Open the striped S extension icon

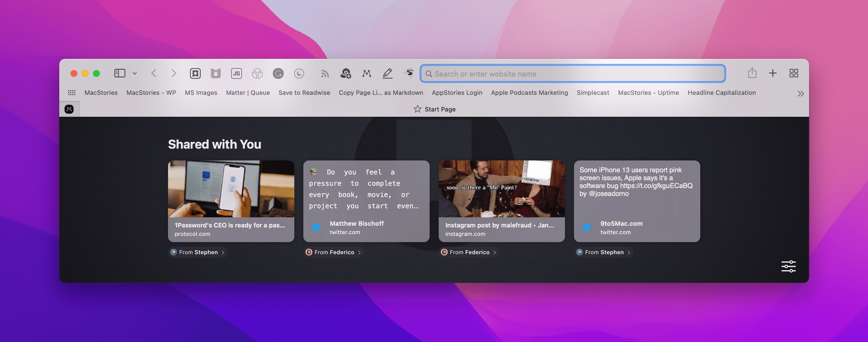click(409, 73)
